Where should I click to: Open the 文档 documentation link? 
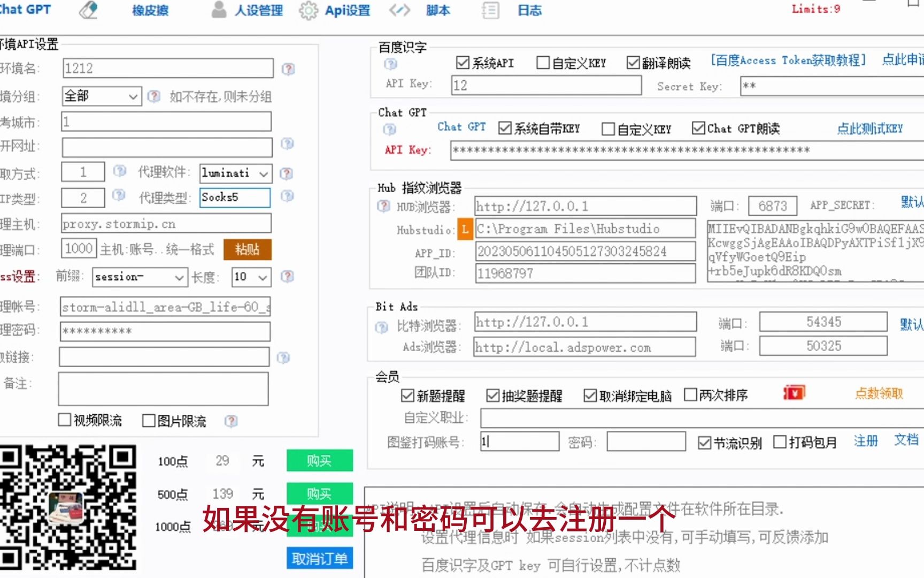click(906, 440)
